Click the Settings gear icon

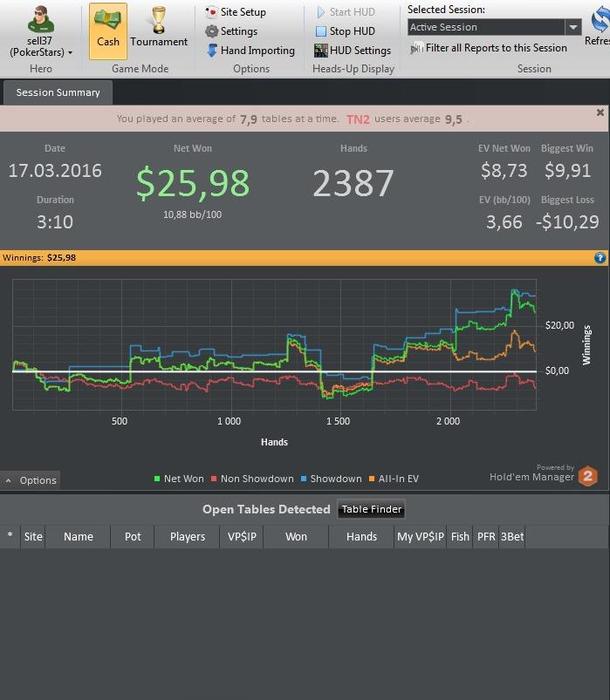click(212, 31)
